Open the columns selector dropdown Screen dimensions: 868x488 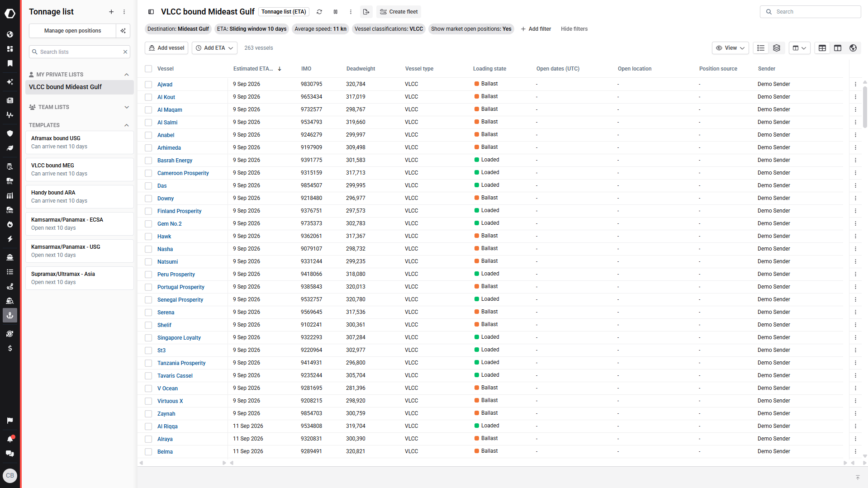pyautogui.click(x=800, y=48)
